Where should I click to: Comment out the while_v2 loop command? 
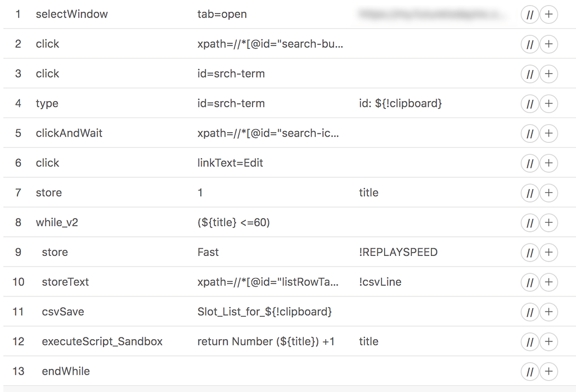(x=529, y=222)
